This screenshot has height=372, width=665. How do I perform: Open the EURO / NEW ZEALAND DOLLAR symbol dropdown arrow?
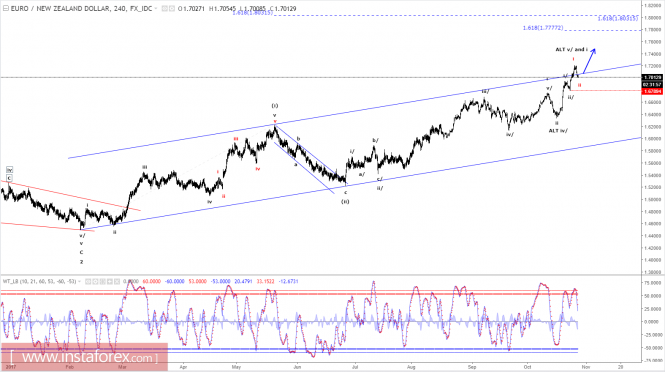point(156,8)
